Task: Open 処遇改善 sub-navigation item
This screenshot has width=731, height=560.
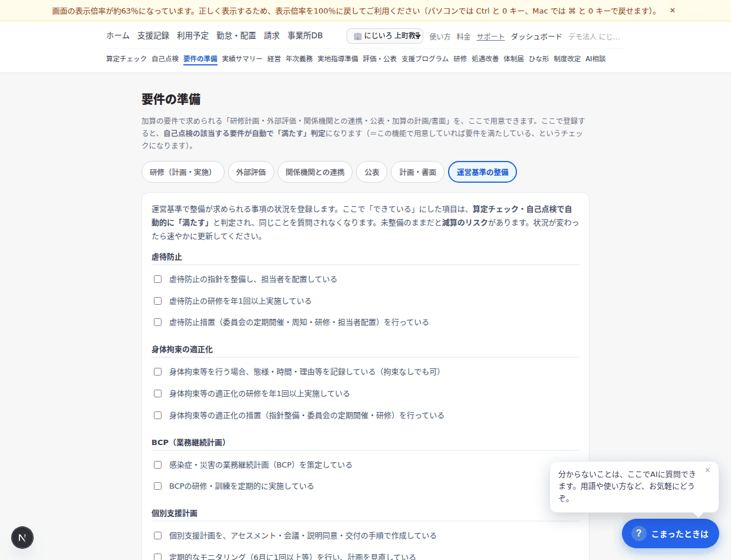Action: click(x=485, y=59)
